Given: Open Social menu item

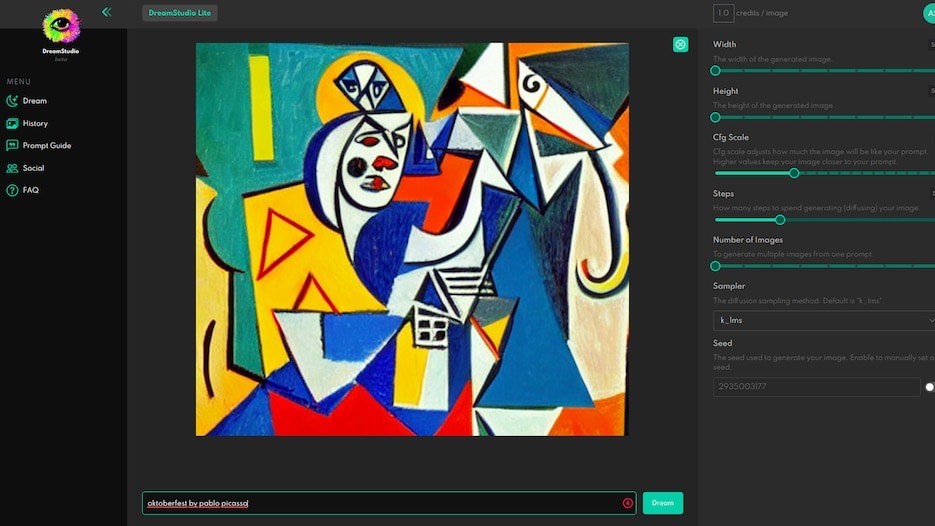Looking at the screenshot, I should (x=33, y=168).
